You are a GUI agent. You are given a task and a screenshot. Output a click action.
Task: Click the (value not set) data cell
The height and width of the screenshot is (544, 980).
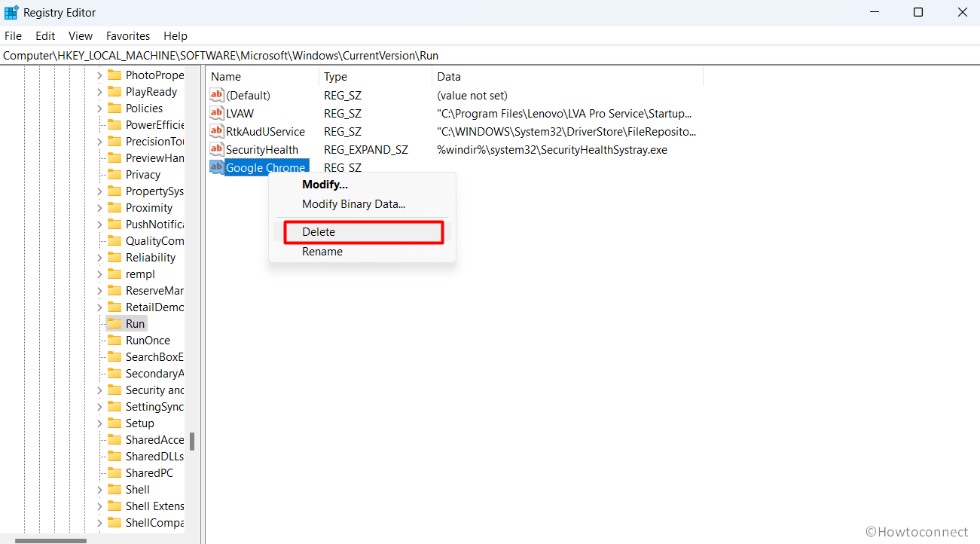click(472, 95)
